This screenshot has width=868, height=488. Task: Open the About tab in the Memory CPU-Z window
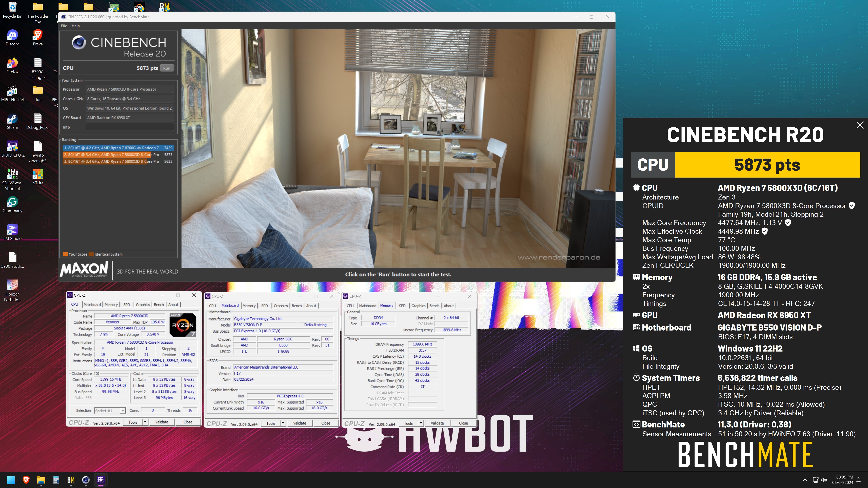click(x=448, y=306)
